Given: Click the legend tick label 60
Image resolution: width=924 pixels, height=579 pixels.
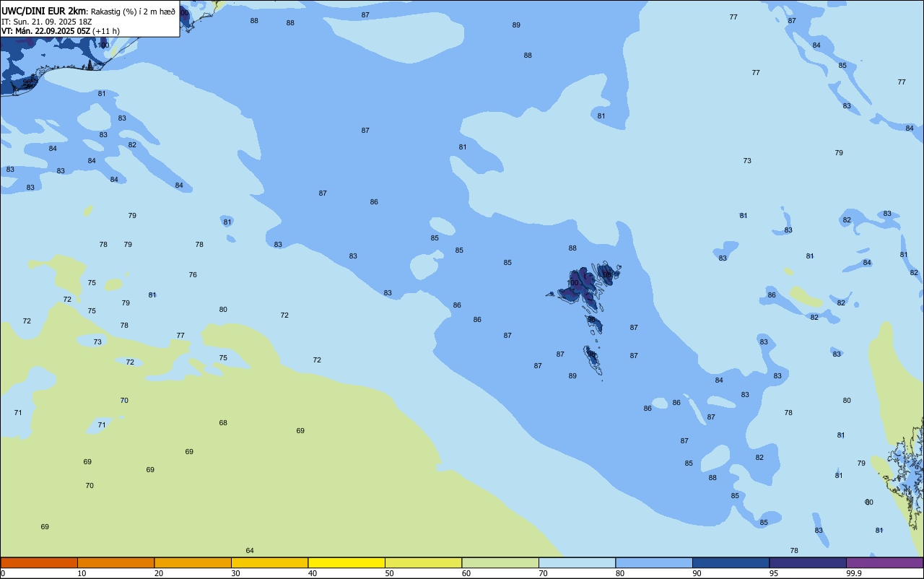Looking at the screenshot, I should point(467,573).
